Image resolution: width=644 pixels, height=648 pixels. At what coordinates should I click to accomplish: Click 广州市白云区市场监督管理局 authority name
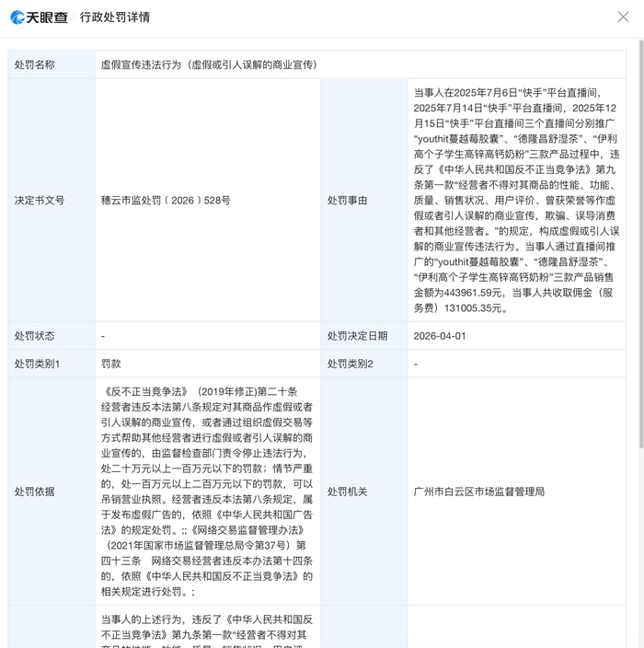click(x=478, y=492)
